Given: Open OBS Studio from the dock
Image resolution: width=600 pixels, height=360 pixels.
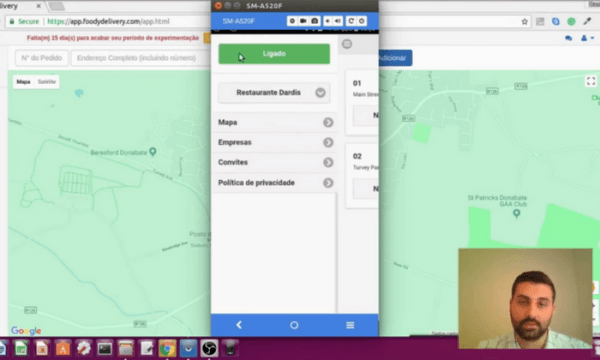Looking at the screenshot, I should coord(209,349).
